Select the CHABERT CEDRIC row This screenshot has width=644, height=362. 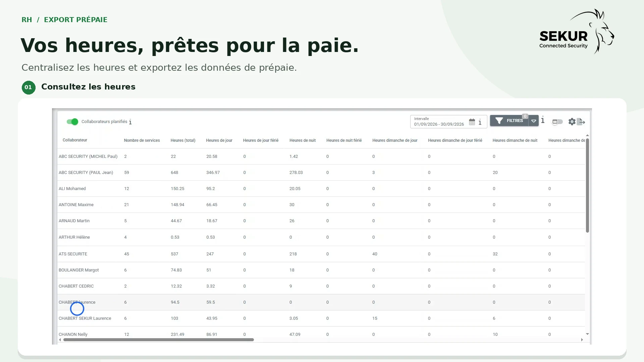(x=321, y=286)
